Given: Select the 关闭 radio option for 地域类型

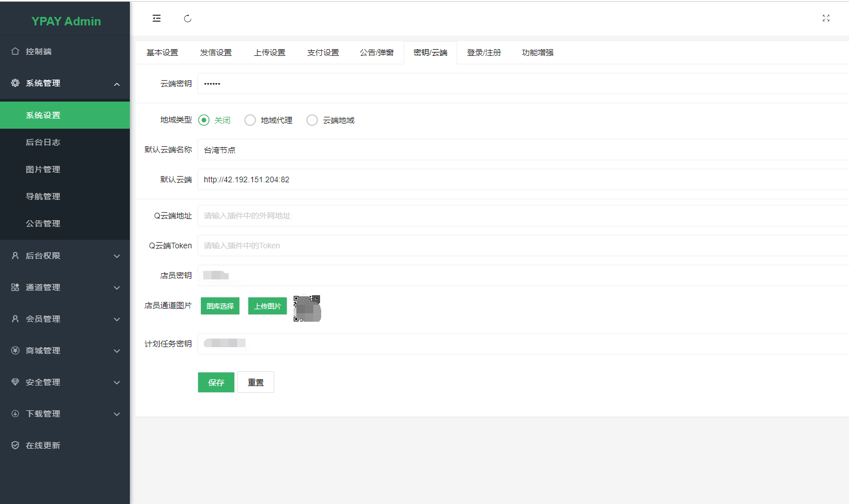Looking at the screenshot, I should [x=204, y=120].
